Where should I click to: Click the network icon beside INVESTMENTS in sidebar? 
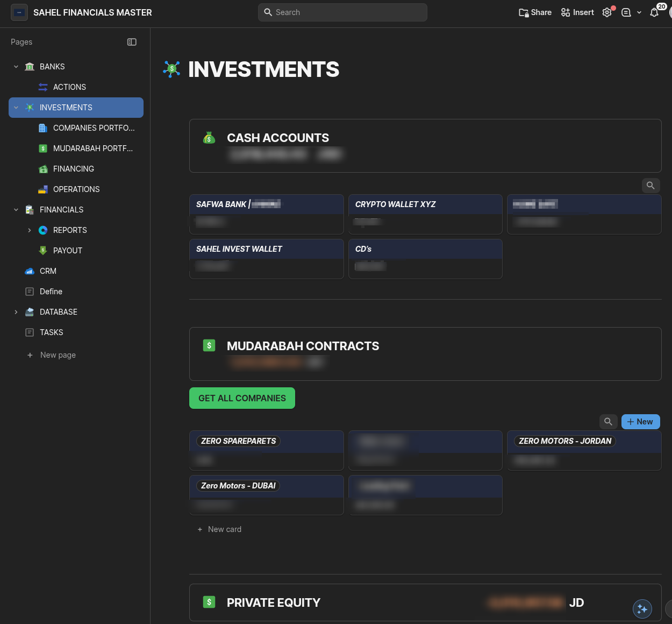coord(30,108)
